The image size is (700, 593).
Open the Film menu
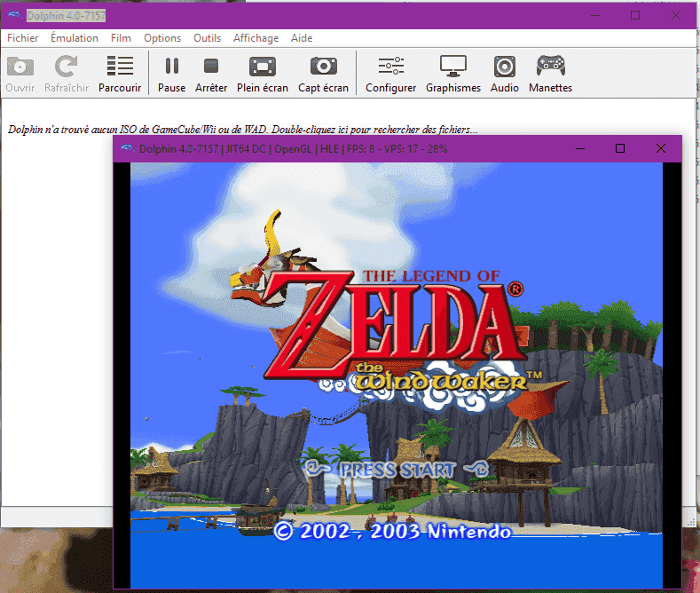pyautogui.click(x=121, y=38)
